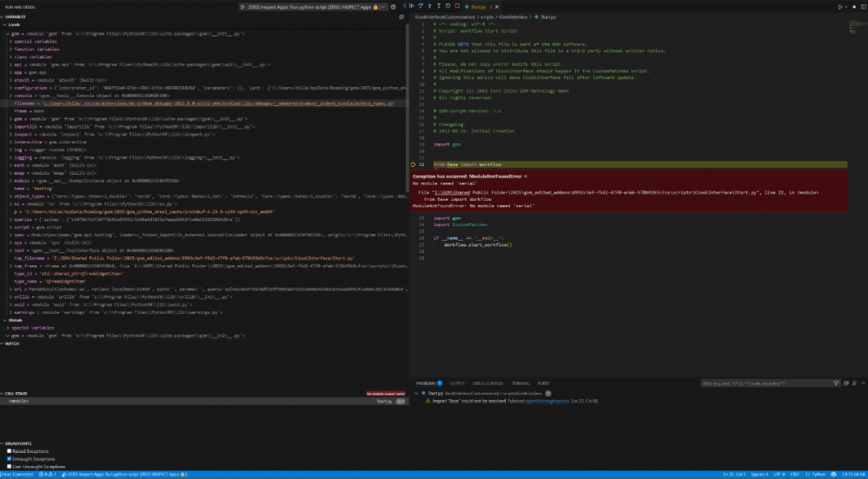
Task: Toggle the User Uncaught Exceptions checkbox
Action: point(10,466)
